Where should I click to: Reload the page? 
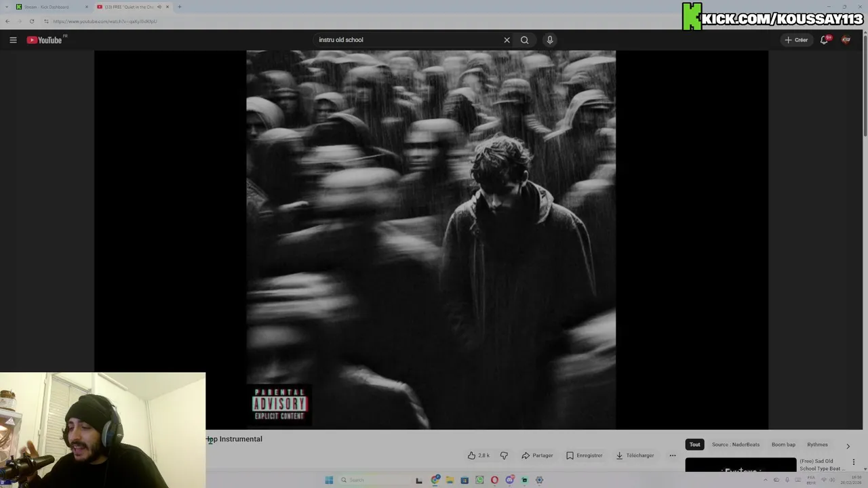[x=32, y=21]
